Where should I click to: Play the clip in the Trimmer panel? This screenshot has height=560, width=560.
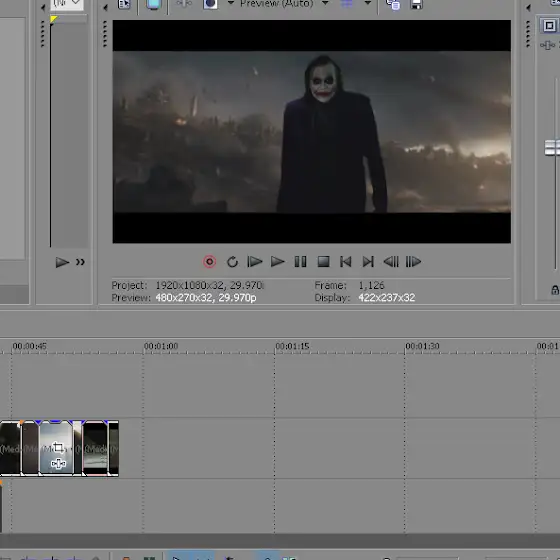[62, 262]
